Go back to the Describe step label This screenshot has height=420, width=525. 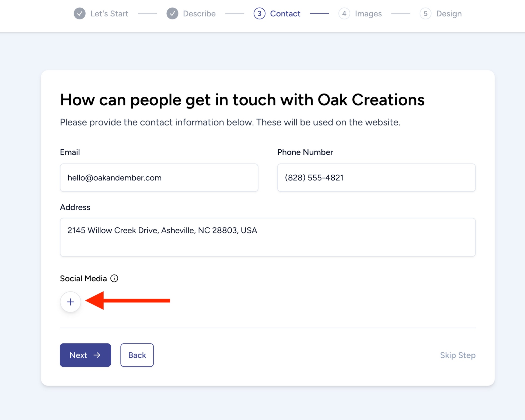click(199, 13)
